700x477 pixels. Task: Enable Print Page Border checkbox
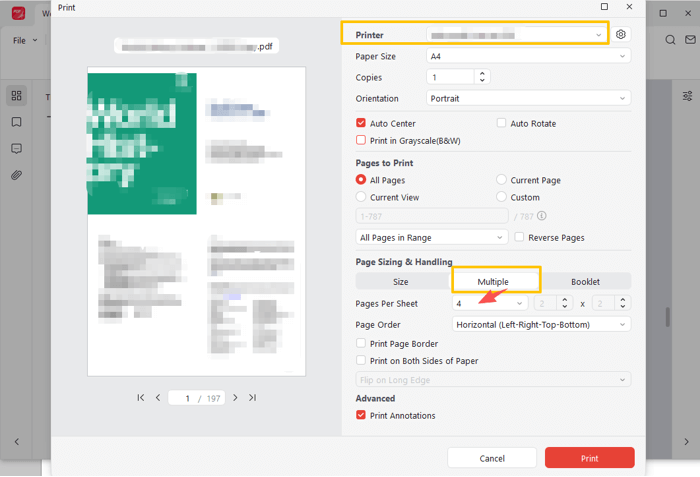coord(361,343)
